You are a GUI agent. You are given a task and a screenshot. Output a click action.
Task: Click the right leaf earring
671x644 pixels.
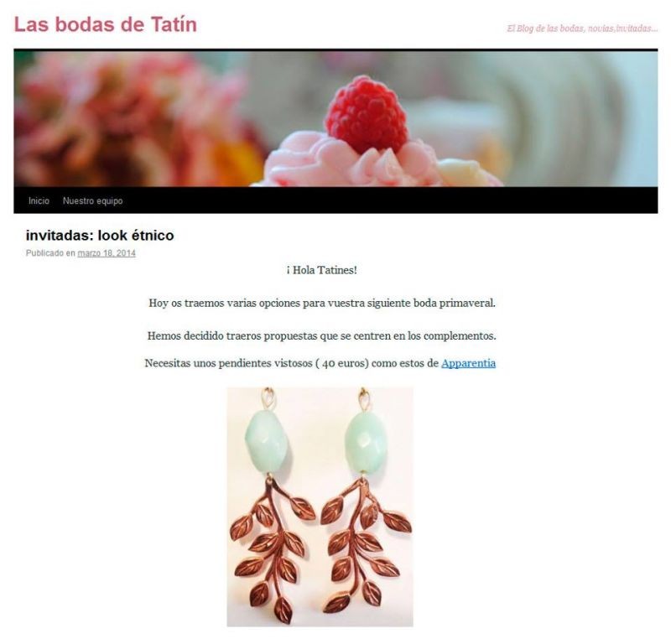click(365, 501)
